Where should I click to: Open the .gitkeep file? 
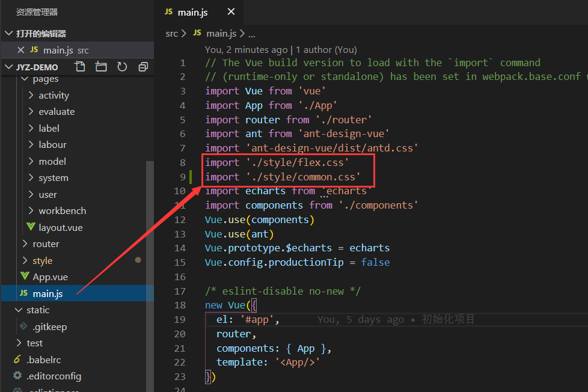click(49, 326)
